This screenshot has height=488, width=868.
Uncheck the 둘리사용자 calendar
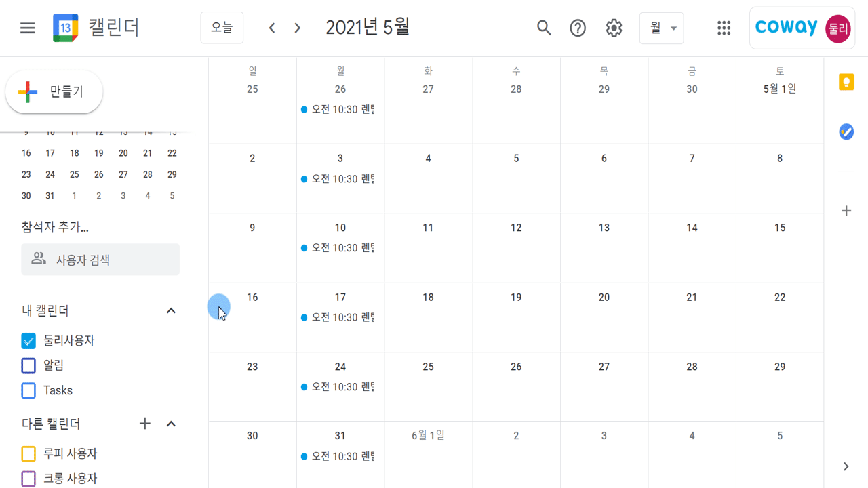click(28, 341)
